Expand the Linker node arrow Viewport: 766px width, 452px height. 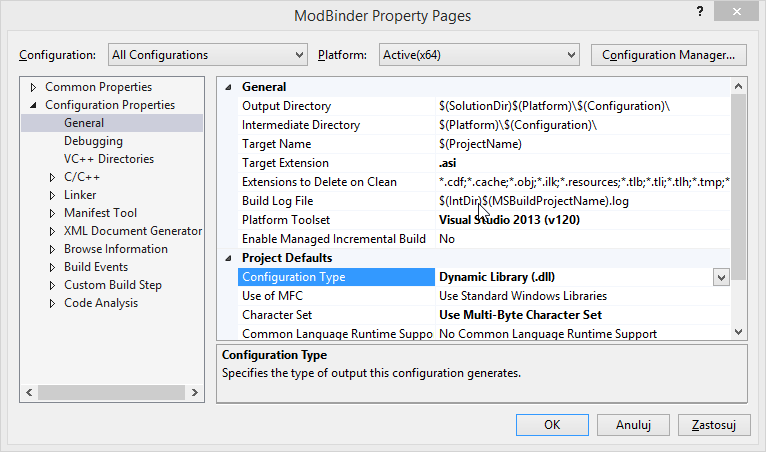(53, 195)
